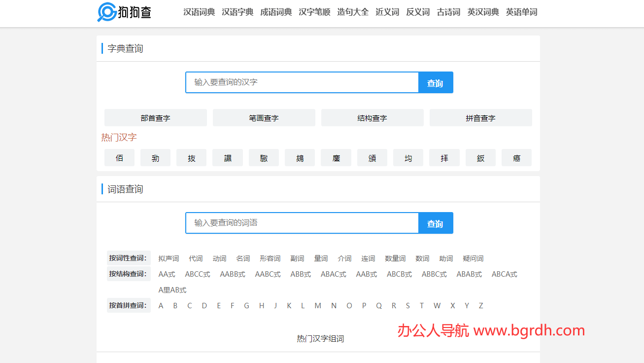644x363 pixels.
Task: Choose the 部首查字 lookup button
Action: click(155, 118)
